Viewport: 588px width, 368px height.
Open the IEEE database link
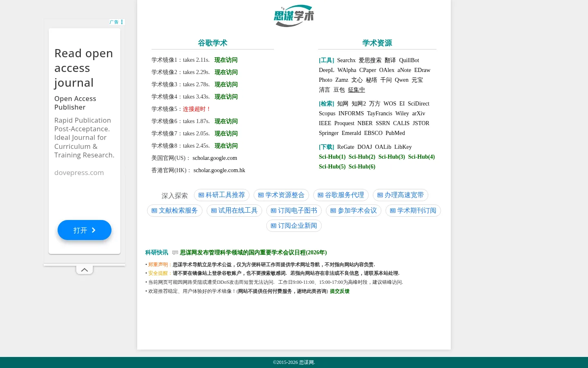pyautogui.click(x=325, y=123)
